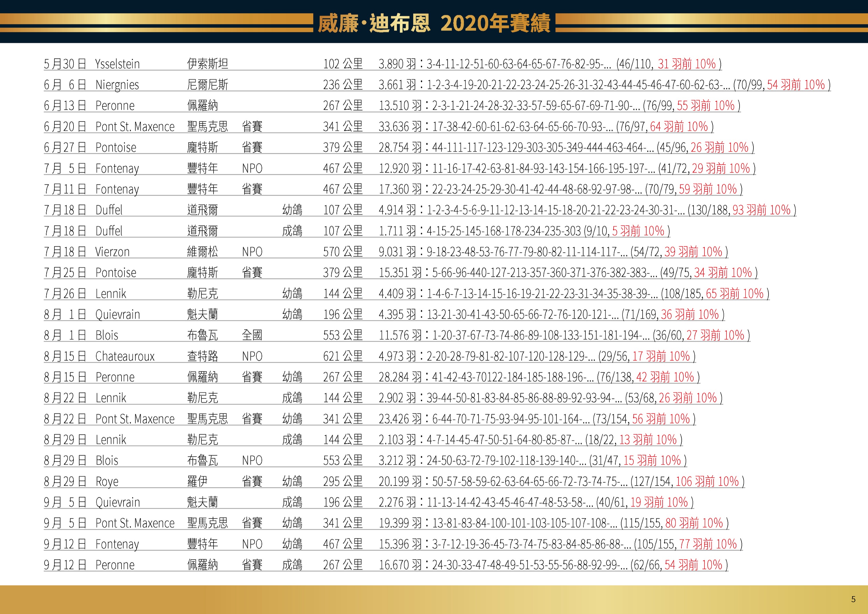
Task: Click the Chinese name 維爾松
Action: click(x=203, y=252)
